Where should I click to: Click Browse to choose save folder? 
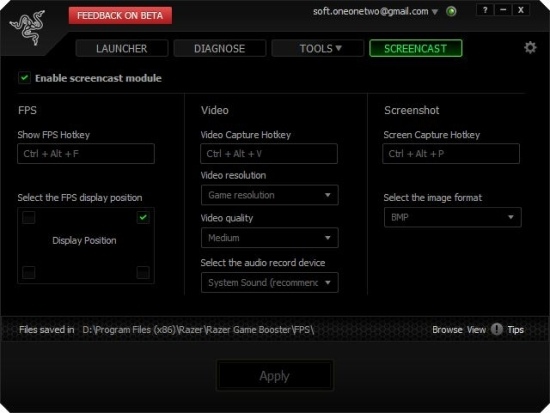pos(447,330)
